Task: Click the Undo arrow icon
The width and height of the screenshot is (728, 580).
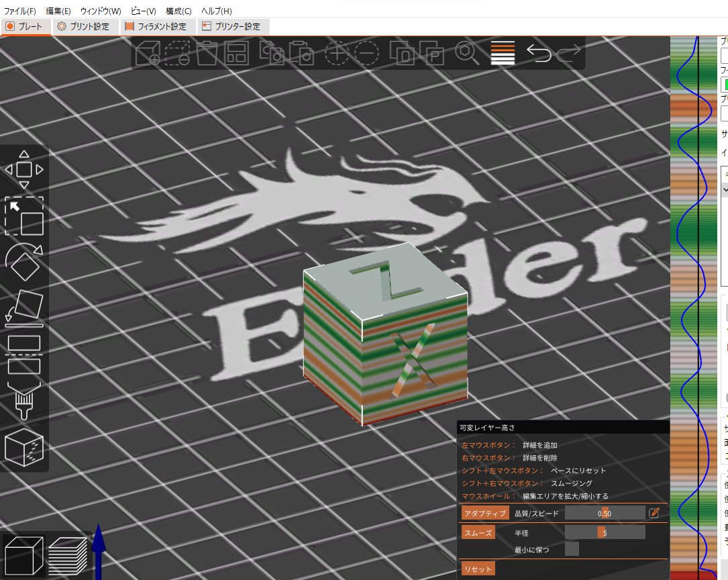Action: [539, 53]
